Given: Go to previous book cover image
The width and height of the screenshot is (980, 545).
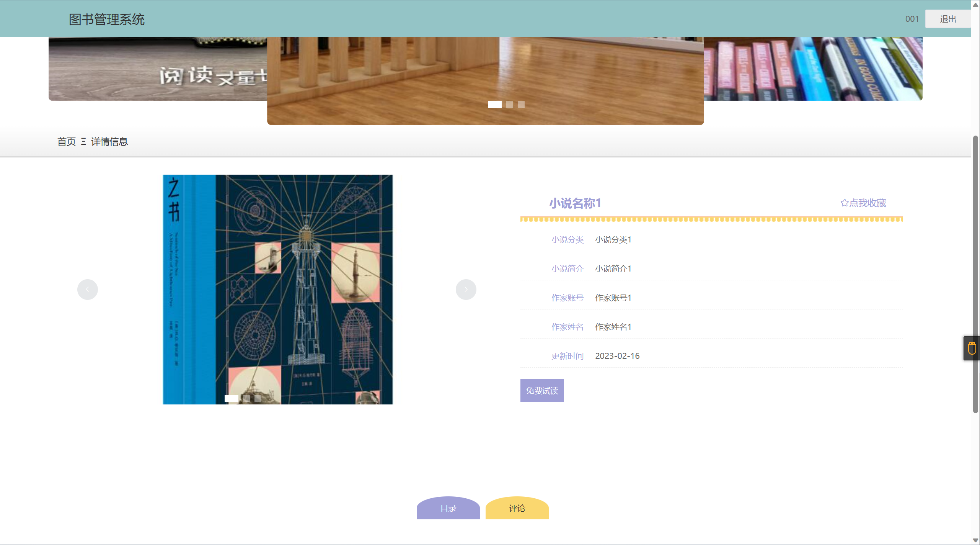Looking at the screenshot, I should tap(88, 290).
